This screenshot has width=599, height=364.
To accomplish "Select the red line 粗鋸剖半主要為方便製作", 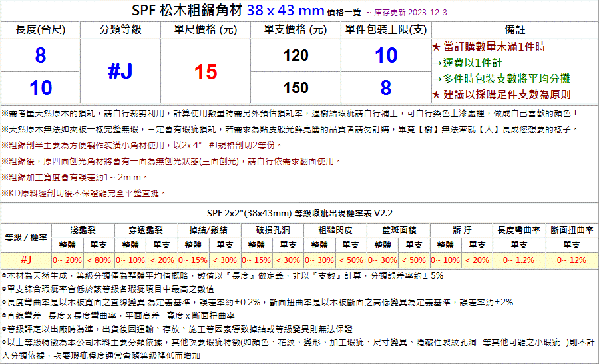I will 142,145.
